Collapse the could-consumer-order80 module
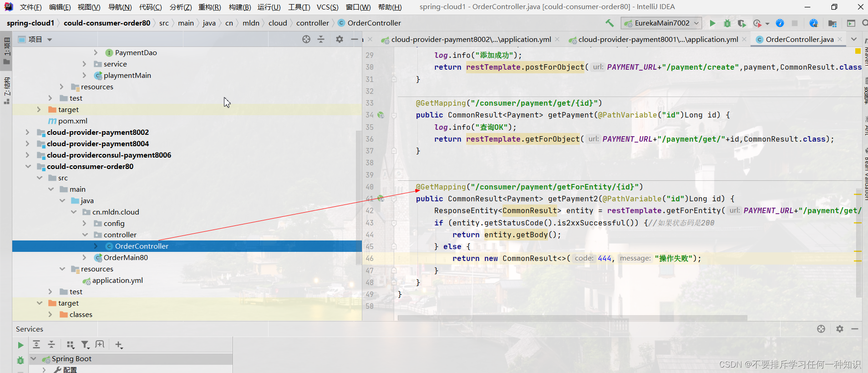The width and height of the screenshot is (868, 373). (28, 166)
